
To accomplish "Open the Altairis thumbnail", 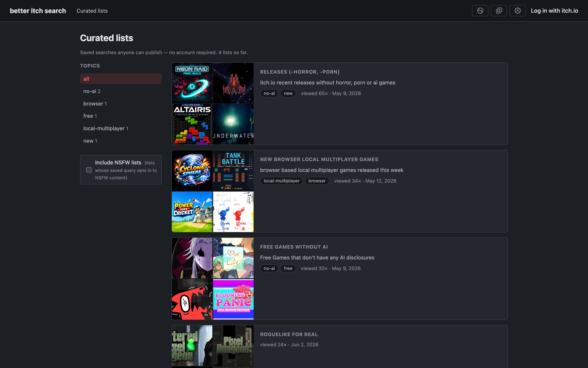I will pyautogui.click(x=192, y=124).
